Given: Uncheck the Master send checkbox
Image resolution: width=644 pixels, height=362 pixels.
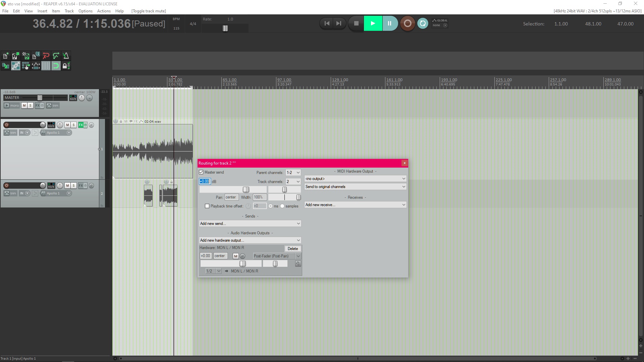Looking at the screenshot, I should pyautogui.click(x=201, y=172).
